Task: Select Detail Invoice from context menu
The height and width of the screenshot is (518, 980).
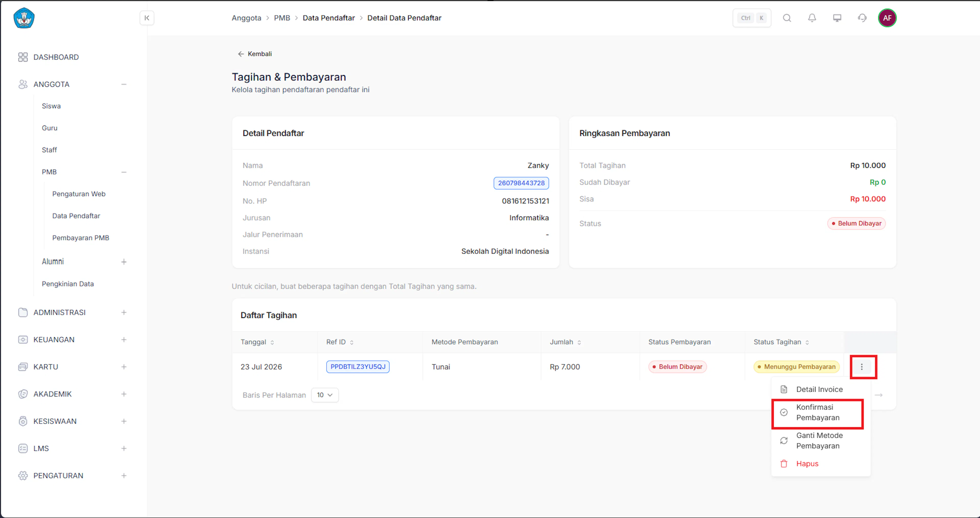Action: tap(821, 389)
